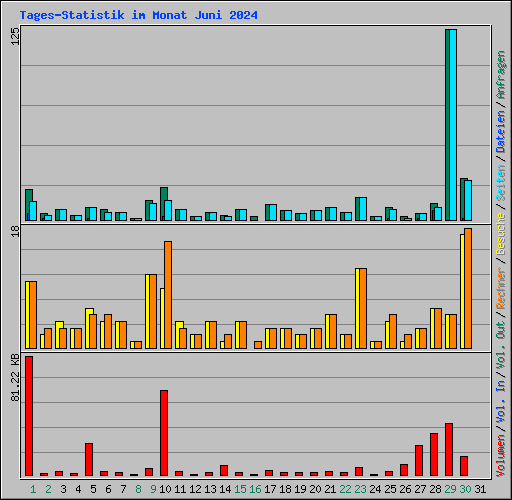Select day label 22 on the x-axis
The image size is (512, 500).
pyautogui.click(x=345, y=489)
